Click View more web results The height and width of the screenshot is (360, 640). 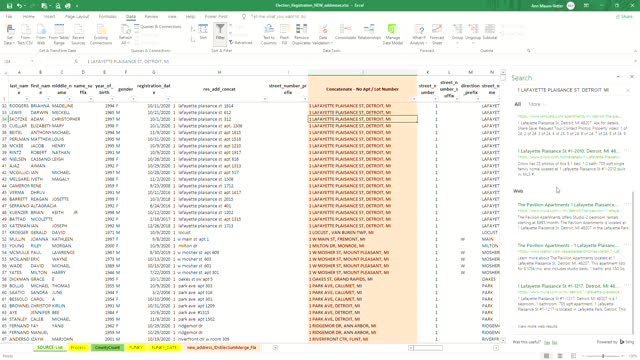537,327
